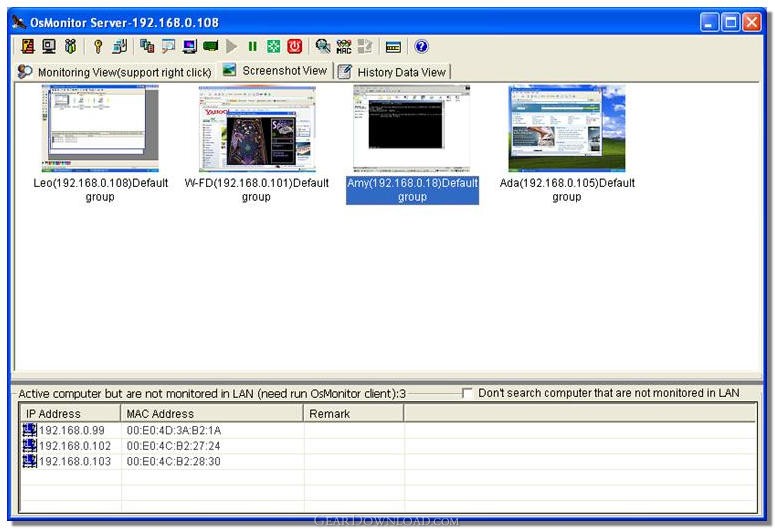Select W-FD's screenshot thumbnail
The image size is (775, 529).
257,129
